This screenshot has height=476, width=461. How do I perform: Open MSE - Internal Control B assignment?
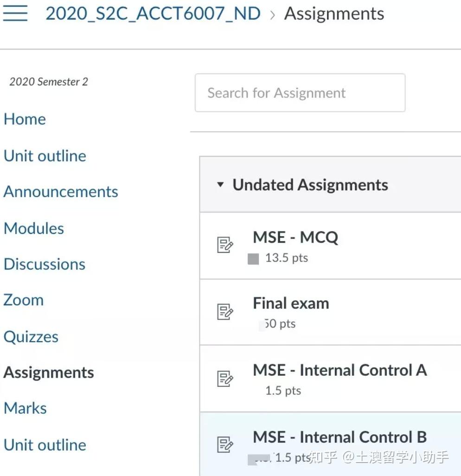[340, 437]
